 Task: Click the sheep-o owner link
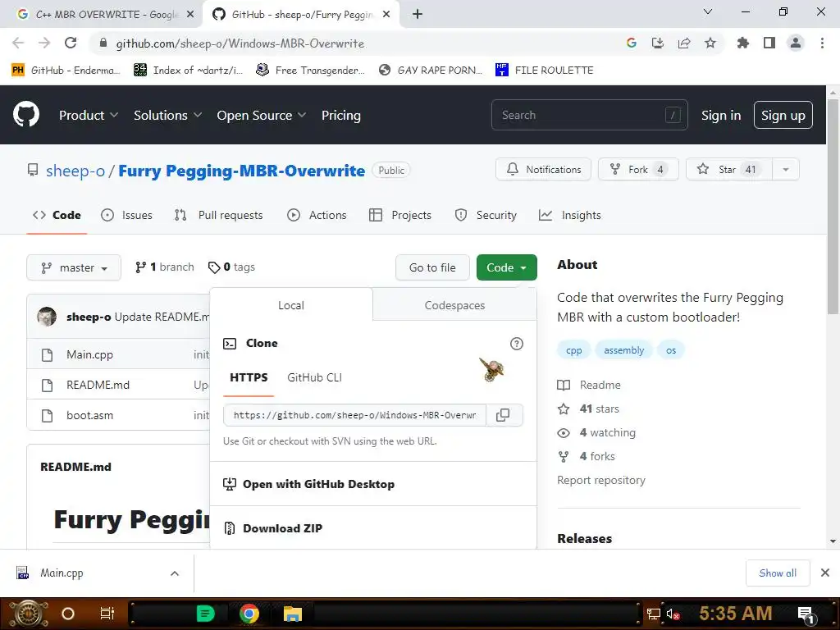coord(75,171)
